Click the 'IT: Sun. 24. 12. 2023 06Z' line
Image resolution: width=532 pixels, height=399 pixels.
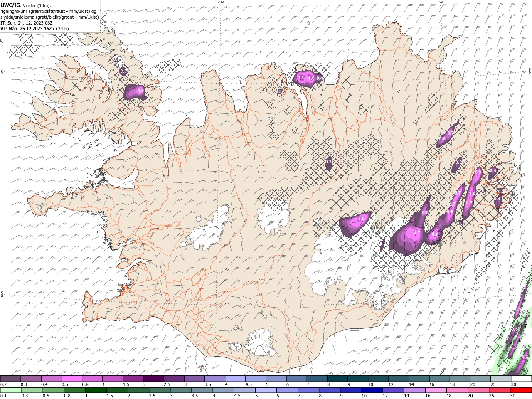coord(27,23)
